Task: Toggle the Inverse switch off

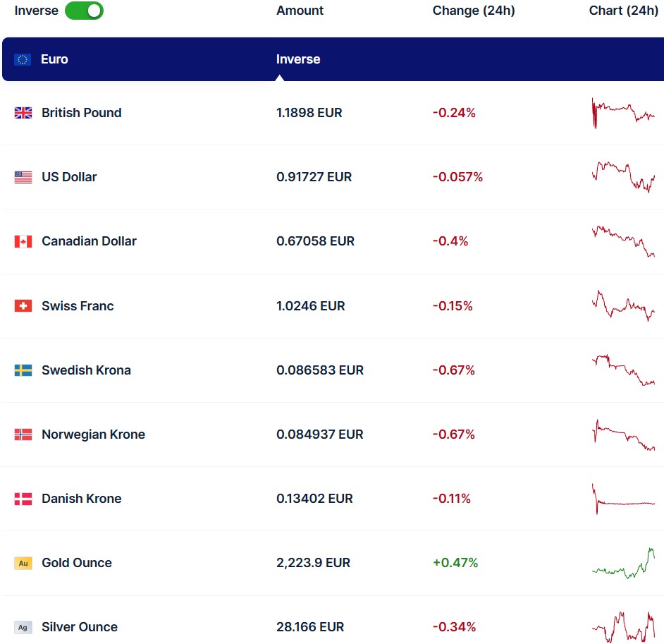Action: click(x=84, y=11)
